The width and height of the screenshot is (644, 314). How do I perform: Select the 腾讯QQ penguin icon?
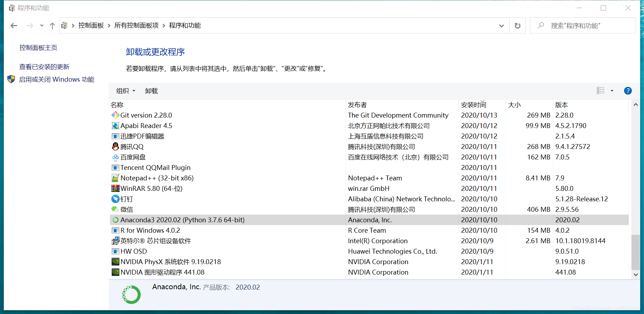(115, 147)
